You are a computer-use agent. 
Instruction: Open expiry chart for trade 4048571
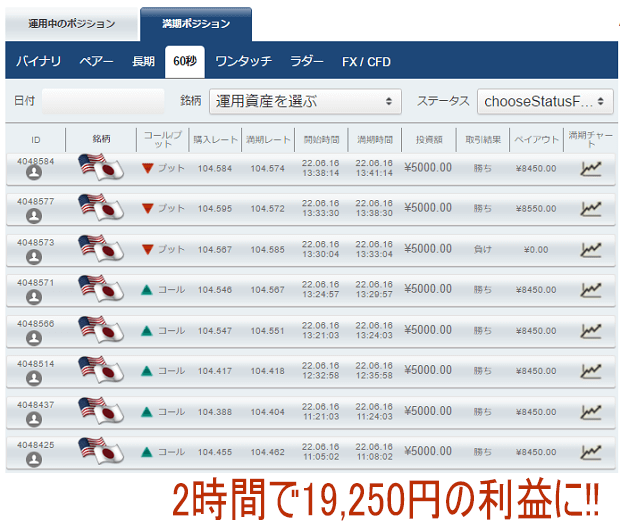(x=591, y=290)
